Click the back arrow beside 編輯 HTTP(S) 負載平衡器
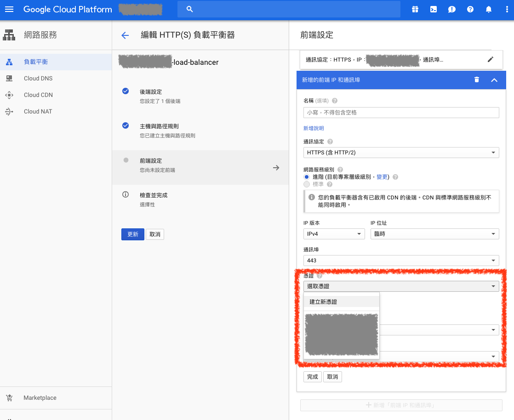The width and height of the screenshot is (514, 420). point(125,35)
